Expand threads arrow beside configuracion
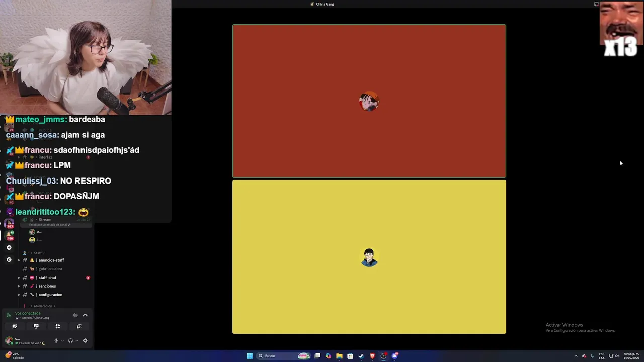 19,295
